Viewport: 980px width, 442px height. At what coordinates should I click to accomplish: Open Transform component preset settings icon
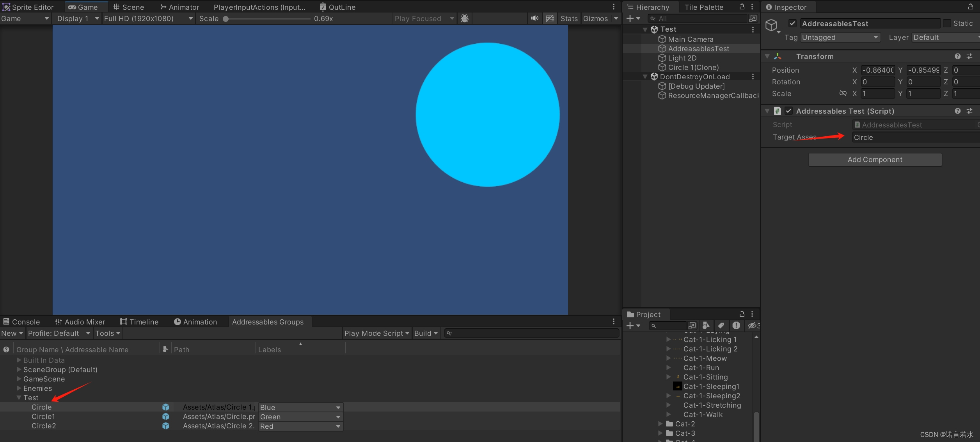(x=969, y=57)
